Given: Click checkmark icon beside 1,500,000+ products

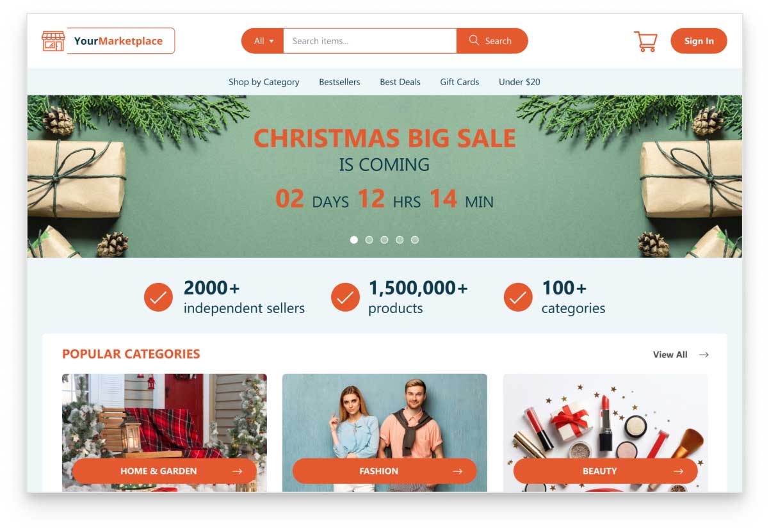Looking at the screenshot, I should [345, 297].
